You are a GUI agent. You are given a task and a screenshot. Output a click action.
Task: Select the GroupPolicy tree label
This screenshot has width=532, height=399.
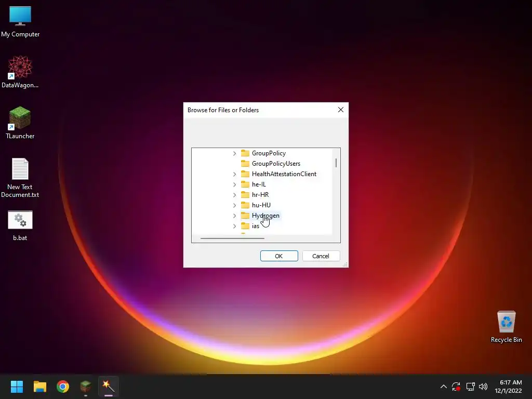click(269, 153)
